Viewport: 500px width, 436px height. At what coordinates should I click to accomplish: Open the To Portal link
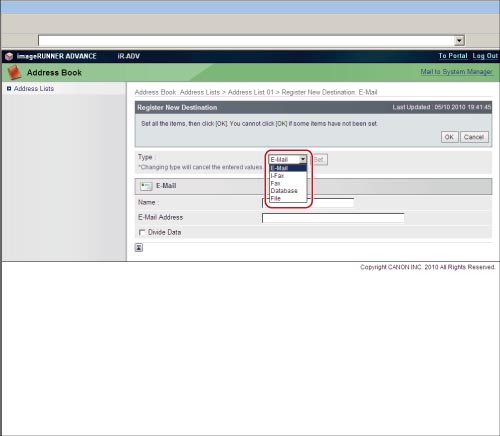pyautogui.click(x=453, y=56)
